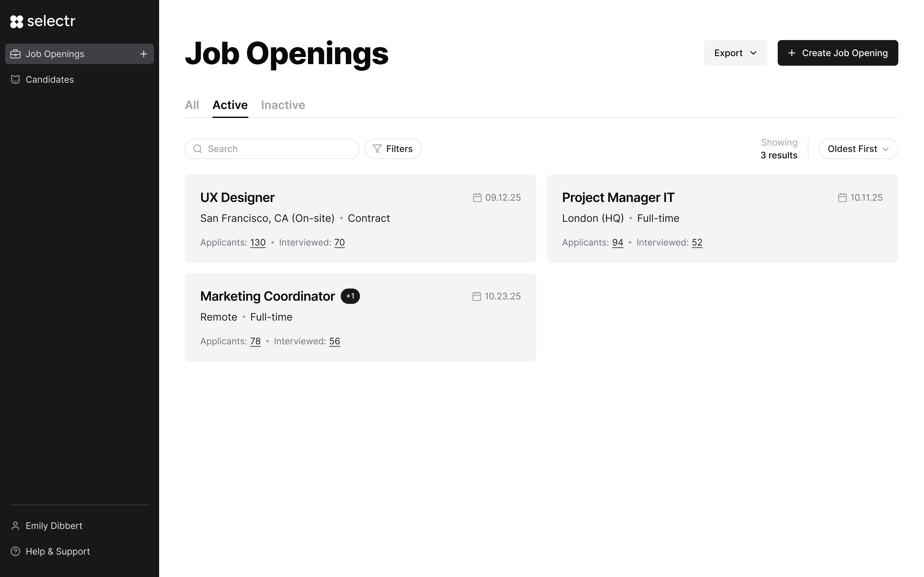Open the Filters panel
Image resolution: width=924 pixels, height=577 pixels.
pyautogui.click(x=393, y=149)
